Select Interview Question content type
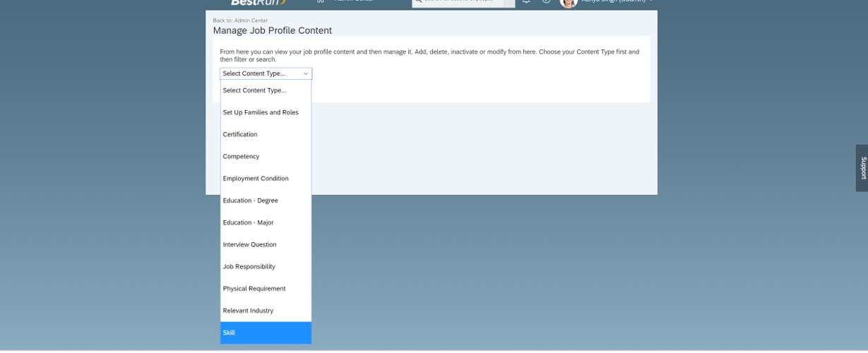 tap(266, 244)
